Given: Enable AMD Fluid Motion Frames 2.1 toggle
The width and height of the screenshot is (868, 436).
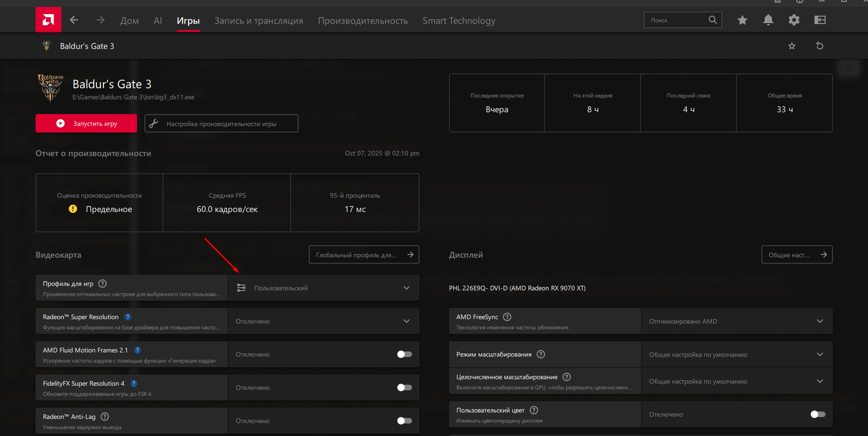Looking at the screenshot, I should (x=404, y=354).
